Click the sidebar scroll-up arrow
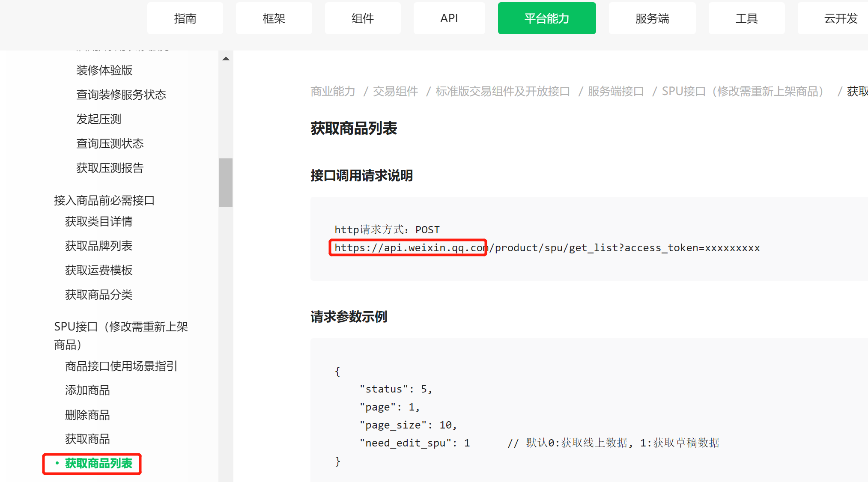Viewport: 868px width, 482px height. pyautogui.click(x=226, y=59)
